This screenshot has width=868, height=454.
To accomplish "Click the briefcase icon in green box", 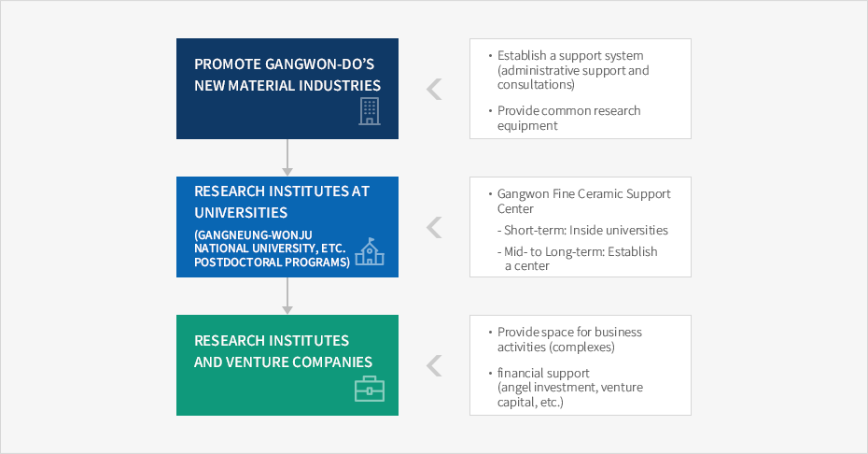I will [370, 388].
